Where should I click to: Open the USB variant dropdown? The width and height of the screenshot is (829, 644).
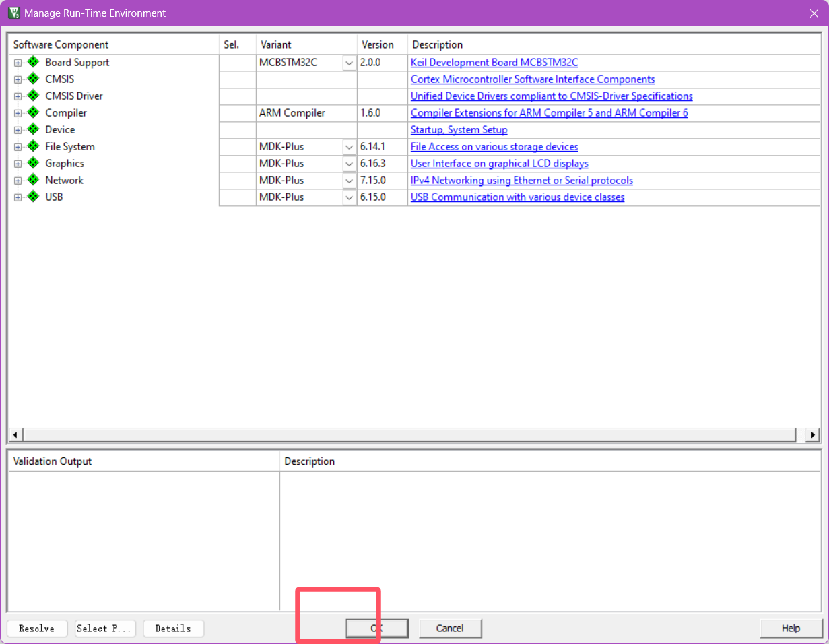349,197
